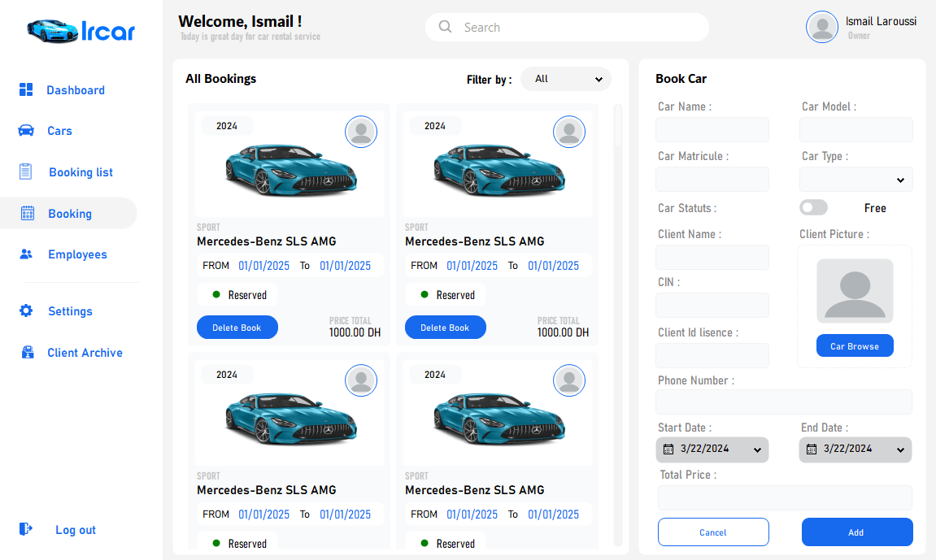
Task: Click Delete Book on the top-left booking card
Action: (x=237, y=328)
